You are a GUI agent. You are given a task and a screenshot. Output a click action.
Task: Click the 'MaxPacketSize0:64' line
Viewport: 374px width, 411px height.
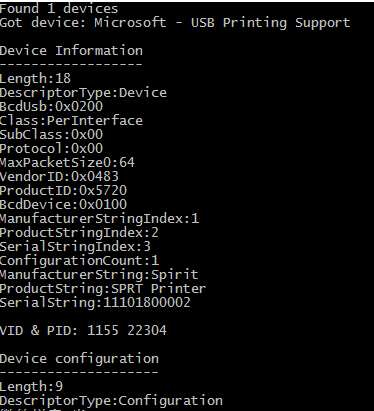(67, 163)
